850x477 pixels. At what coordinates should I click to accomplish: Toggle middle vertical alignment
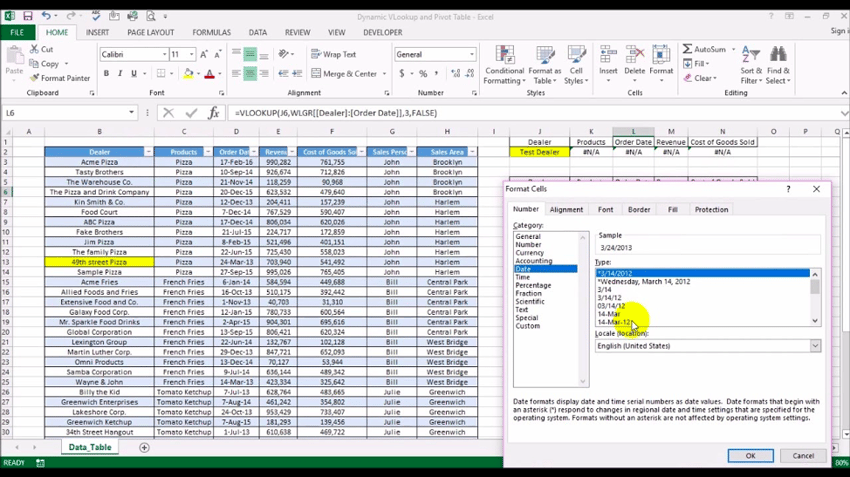(250, 54)
